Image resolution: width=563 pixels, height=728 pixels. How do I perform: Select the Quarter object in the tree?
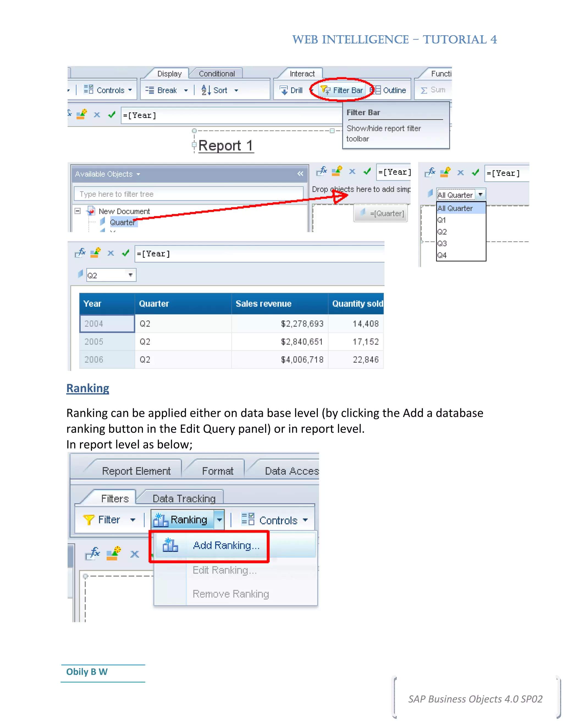pos(122,222)
